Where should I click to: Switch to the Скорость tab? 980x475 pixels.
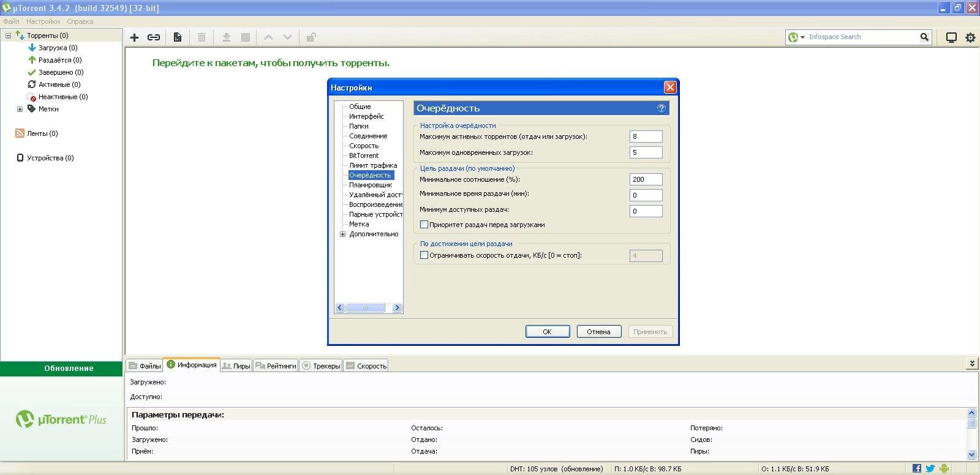366,365
